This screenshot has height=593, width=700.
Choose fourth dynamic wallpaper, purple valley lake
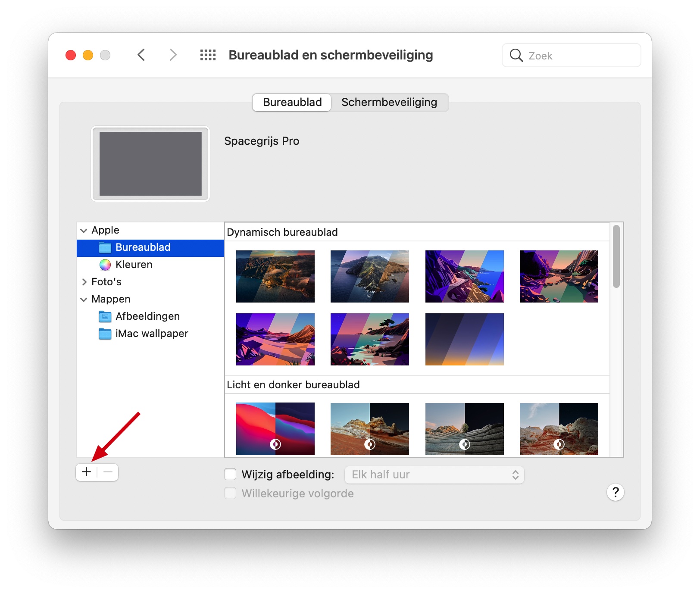click(x=559, y=276)
